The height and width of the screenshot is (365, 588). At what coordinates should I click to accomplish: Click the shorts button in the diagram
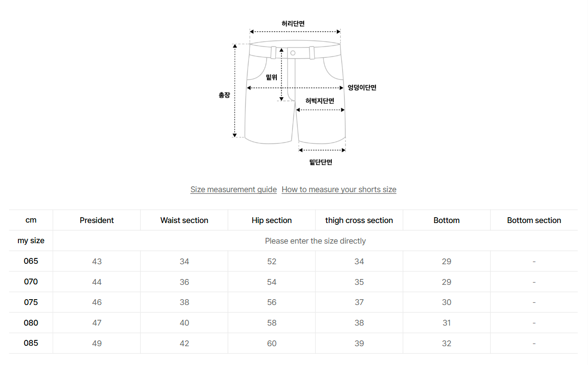[293, 53]
